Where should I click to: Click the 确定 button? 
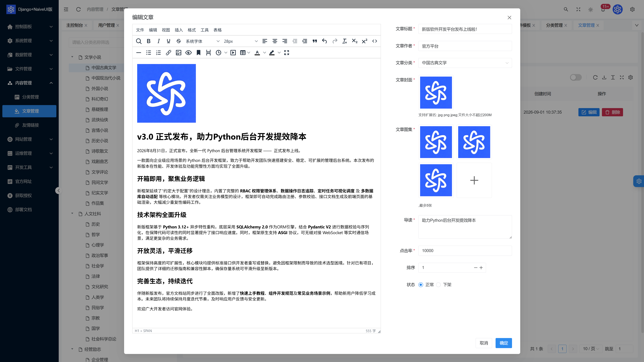pos(503,343)
